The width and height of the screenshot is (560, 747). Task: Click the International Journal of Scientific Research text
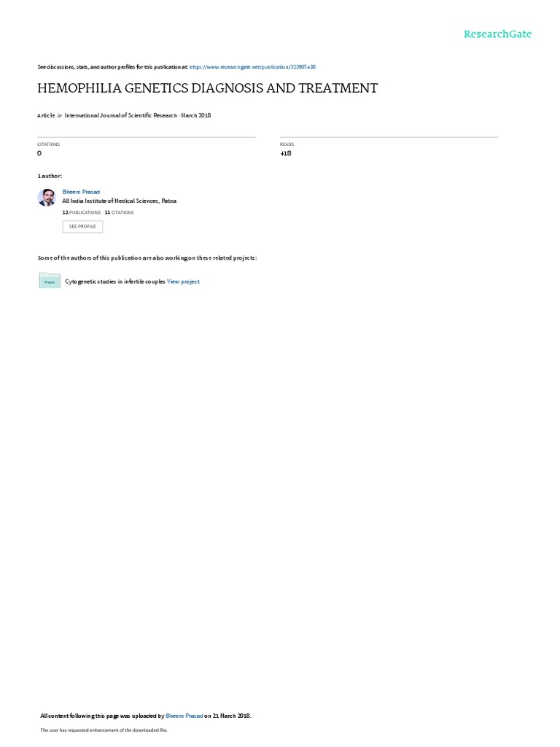click(x=121, y=115)
